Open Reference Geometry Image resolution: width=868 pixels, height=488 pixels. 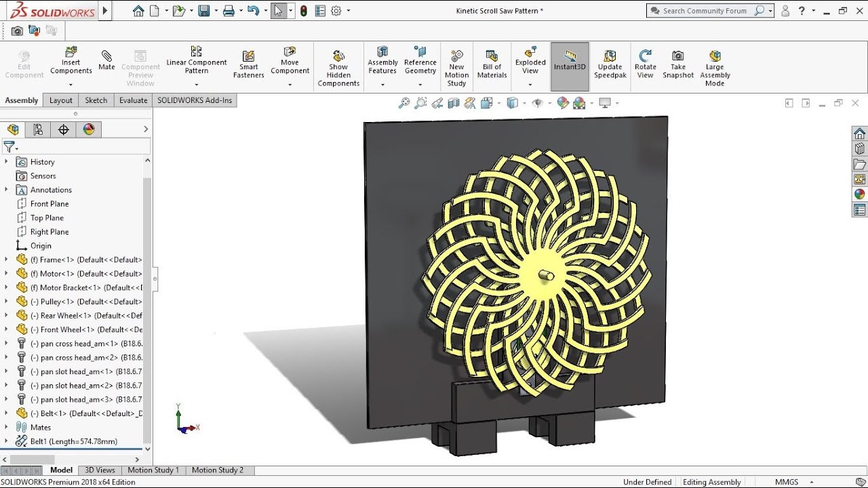(x=420, y=62)
